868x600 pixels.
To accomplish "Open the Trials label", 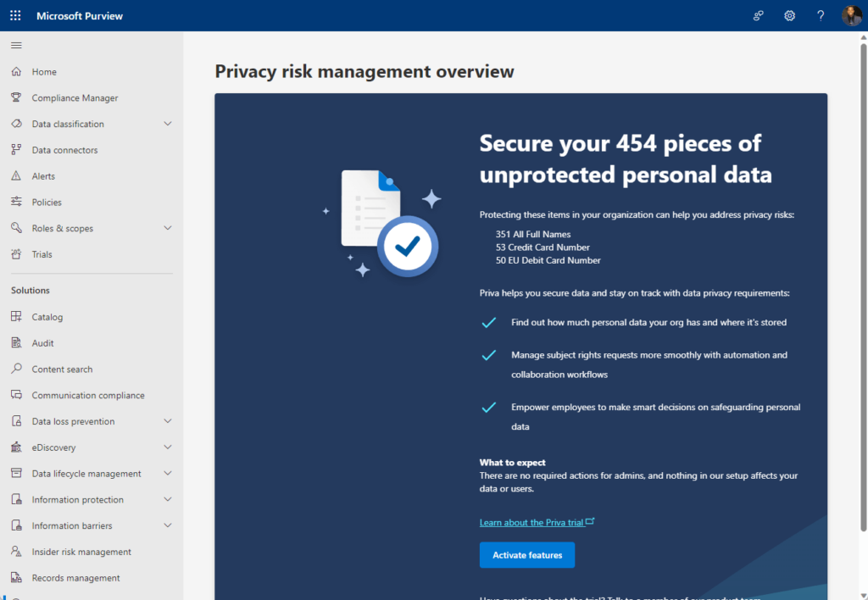I will pos(42,254).
